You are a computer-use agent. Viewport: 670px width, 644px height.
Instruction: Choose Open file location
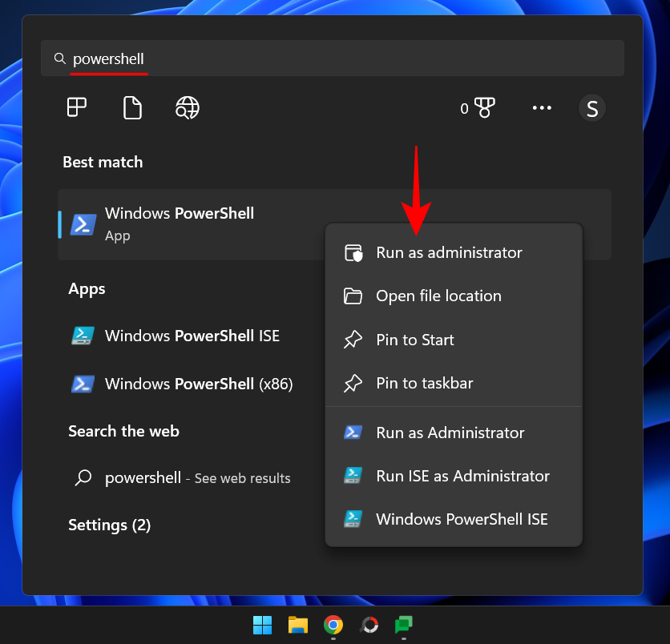(x=439, y=296)
